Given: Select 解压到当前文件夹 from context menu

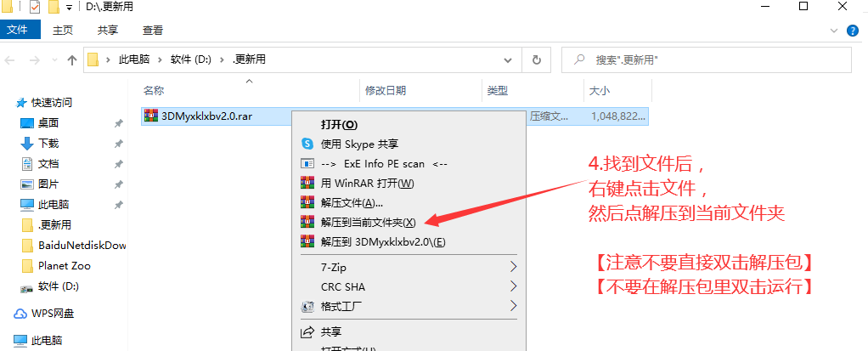Looking at the screenshot, I should click(368, 222).
